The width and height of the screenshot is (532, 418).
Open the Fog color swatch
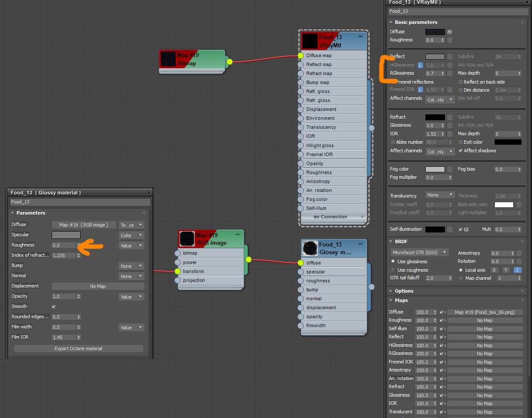tap(435, 169)
